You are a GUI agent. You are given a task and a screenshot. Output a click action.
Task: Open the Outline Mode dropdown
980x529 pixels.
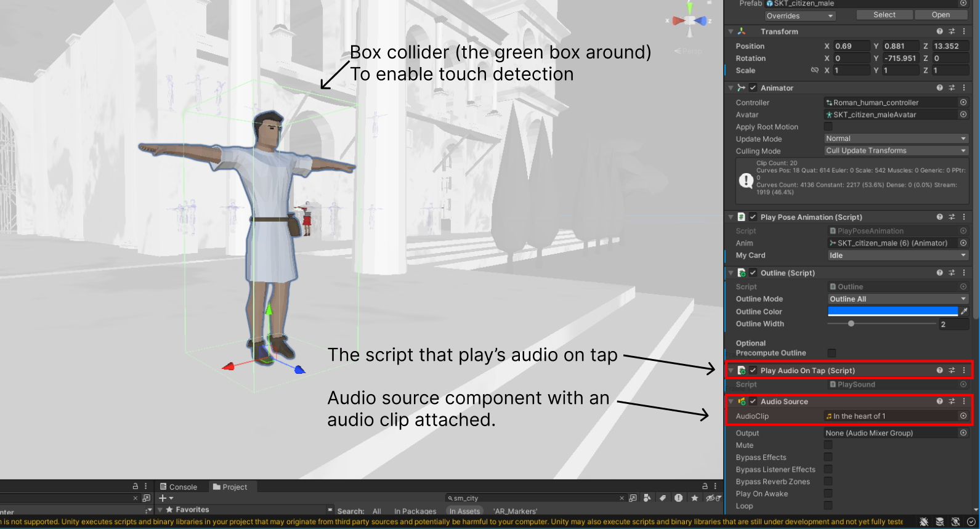pyautogui.click(x=898, y=299)
